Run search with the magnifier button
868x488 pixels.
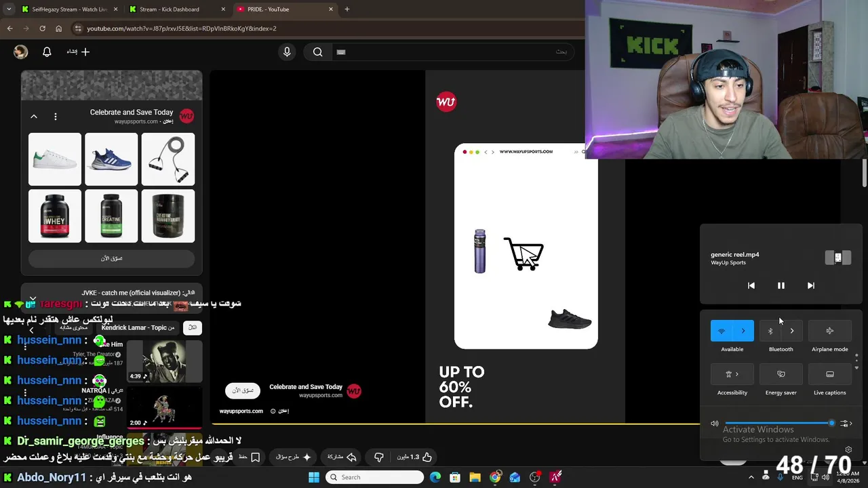[x=317, y=52]
